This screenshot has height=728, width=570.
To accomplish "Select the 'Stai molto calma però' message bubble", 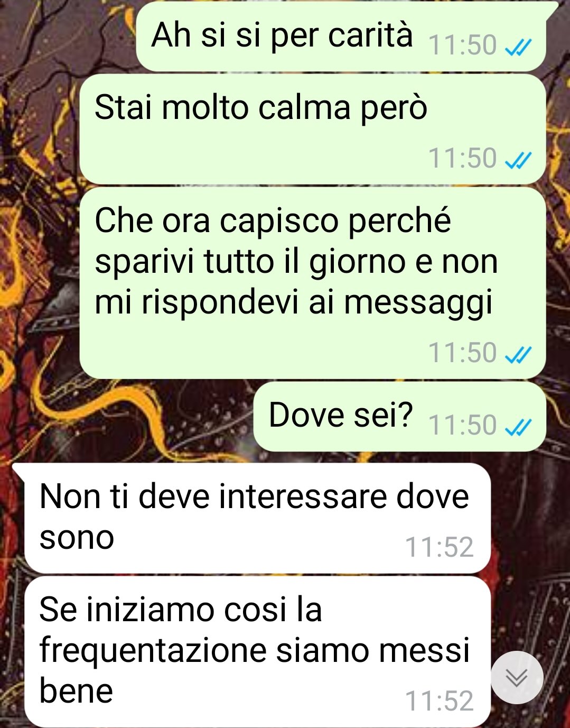I will [312, 129].
